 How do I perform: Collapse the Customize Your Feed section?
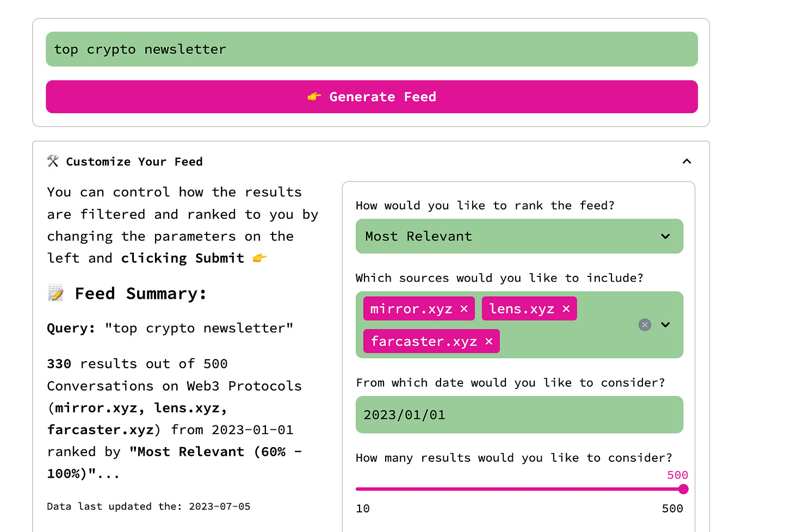point(686,162)
